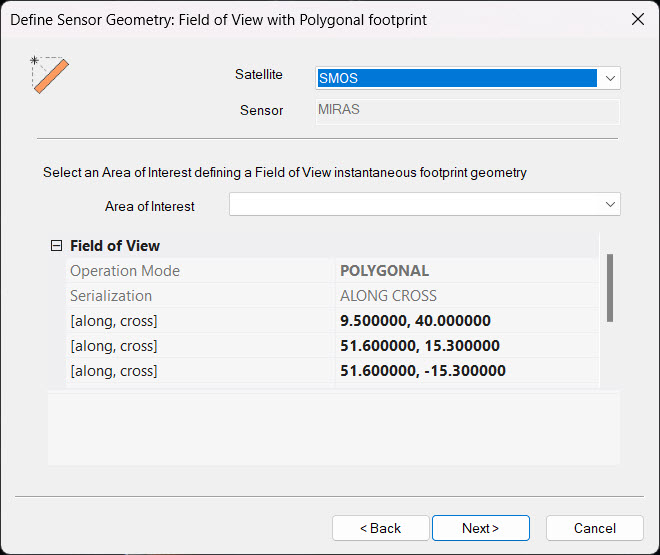Click the property grid vertical scrollbar
This screenshot has width=660, height=555.
[609, 288]
